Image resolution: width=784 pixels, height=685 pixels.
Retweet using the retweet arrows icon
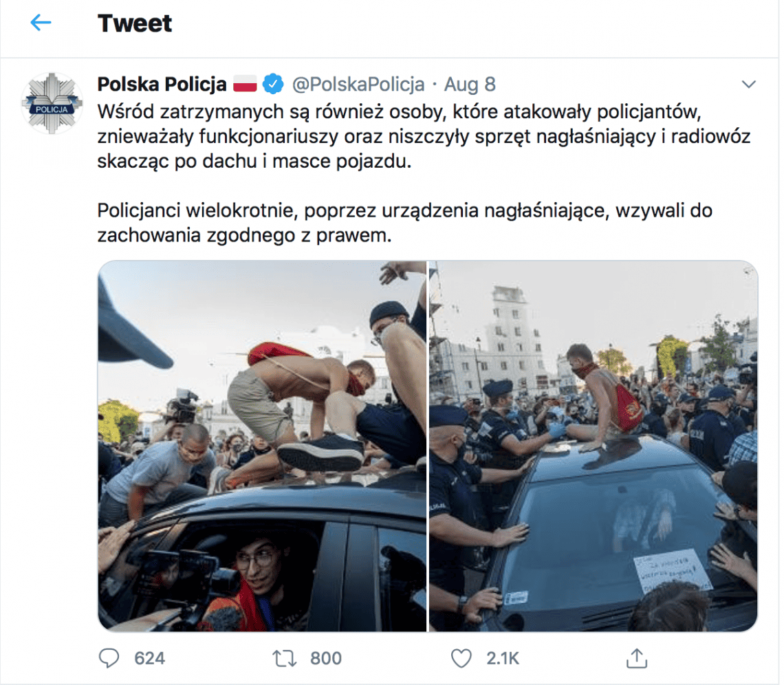285,658
